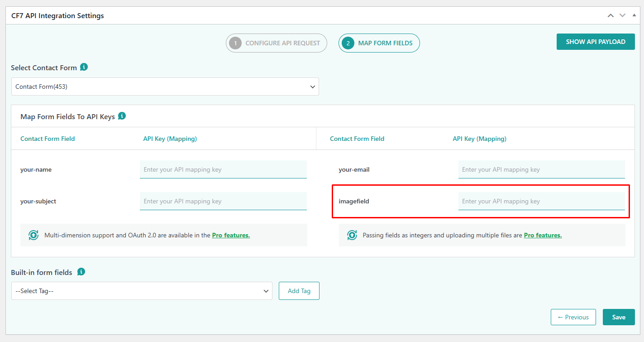Open Pro features link in file upload notice
The width and height of the screenshot is (644, 342).
coord(543,235)
